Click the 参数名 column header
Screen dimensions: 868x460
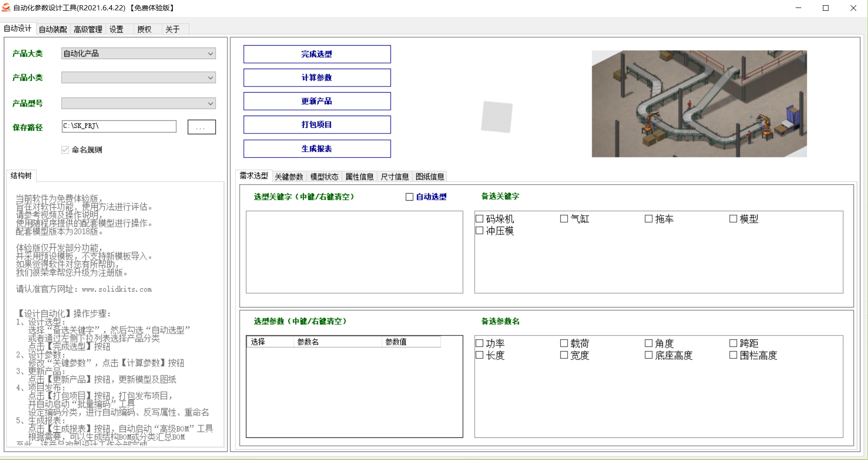pyautogui.click(x=337, y=342)
